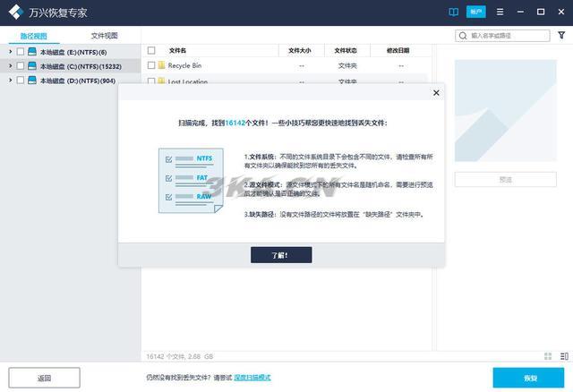Check the Lost Location row checkbox
The width and height of the screenshot is (573, 392).
click(x=151, y=81)
